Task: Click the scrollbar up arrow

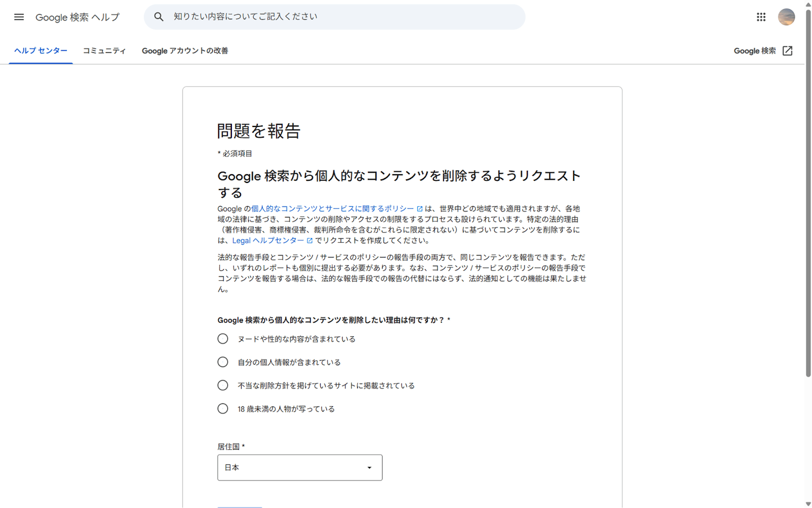Action: [x=808, y=5]
